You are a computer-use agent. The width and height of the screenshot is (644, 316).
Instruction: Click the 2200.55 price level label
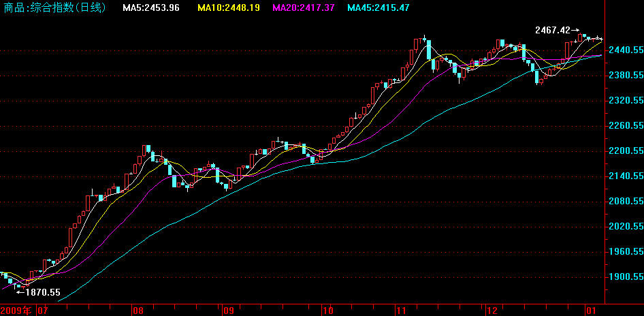click(x=625, y=151)
